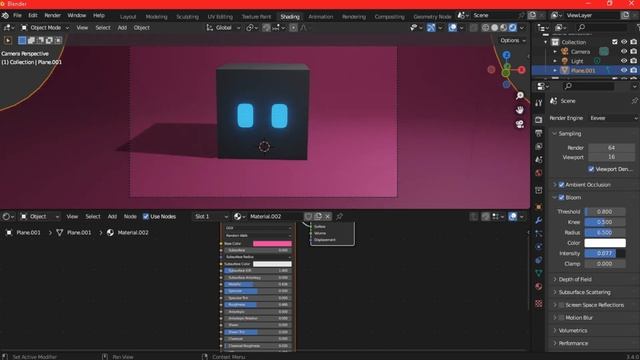Open the Render Engine Eevee dropdown
The width and height of the screenshot is (640, 360).
coord(613,118)
